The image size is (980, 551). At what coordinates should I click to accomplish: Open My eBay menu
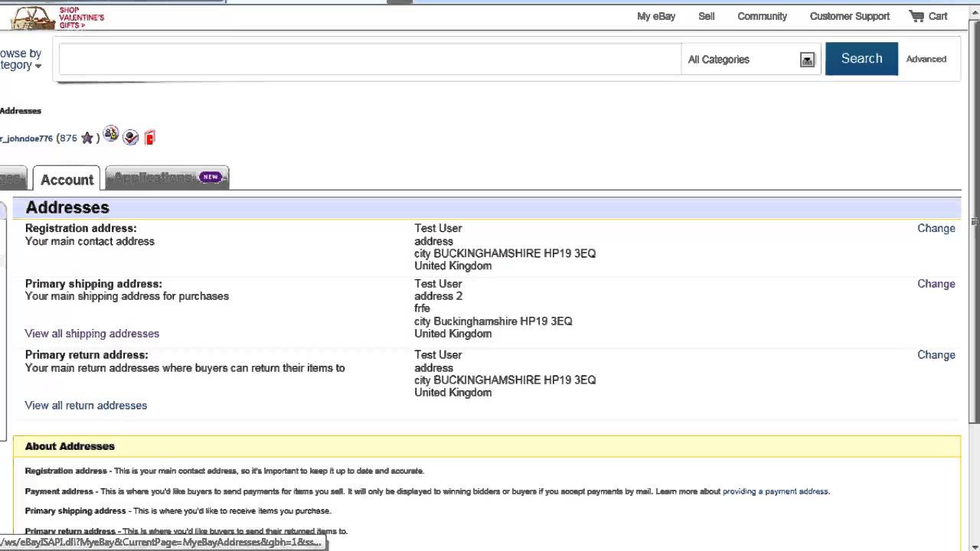coord(656,16)
